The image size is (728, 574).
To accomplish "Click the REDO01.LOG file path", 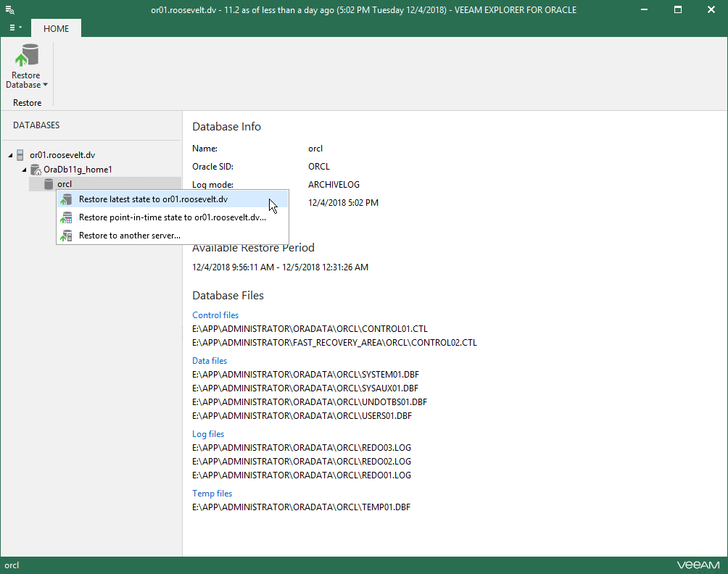I will pyautogui.click(x=302, y=475).
